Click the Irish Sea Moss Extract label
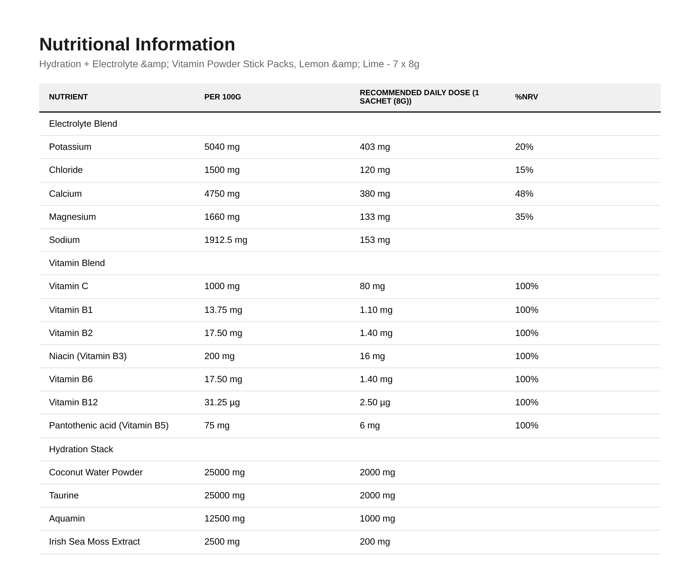This screenshot has height=588, width=700. [94, 542]
